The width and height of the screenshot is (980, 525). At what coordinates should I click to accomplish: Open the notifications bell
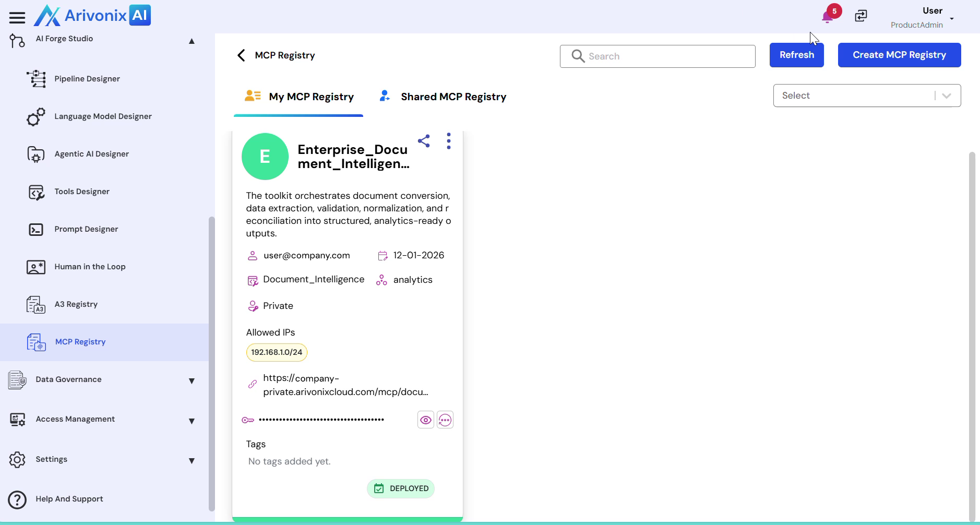click(x=828, y=17)
